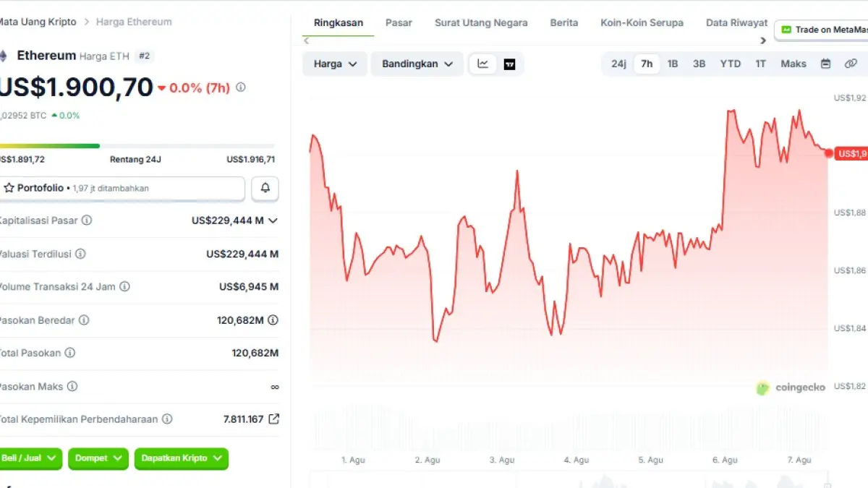Open the Beli / Jual dropdown
The width and height of the screenshot is (868, 488).
pos(30,458)
